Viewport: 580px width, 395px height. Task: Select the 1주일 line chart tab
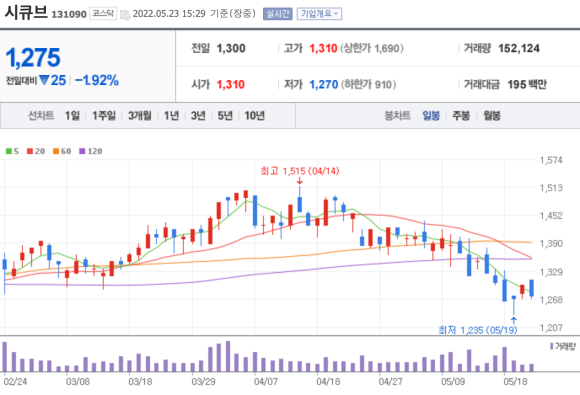coord(104,116)
